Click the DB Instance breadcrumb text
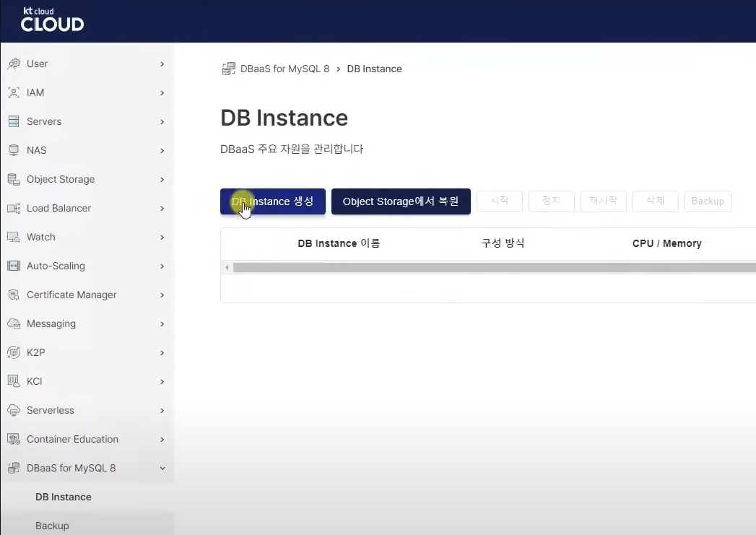The height and width of the screenshot is (535, 756). pos(374,69)
